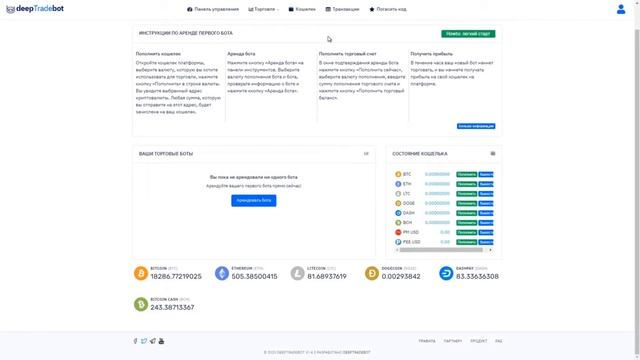Click the large Bitcoin Cash price icon

click(141, 304)
